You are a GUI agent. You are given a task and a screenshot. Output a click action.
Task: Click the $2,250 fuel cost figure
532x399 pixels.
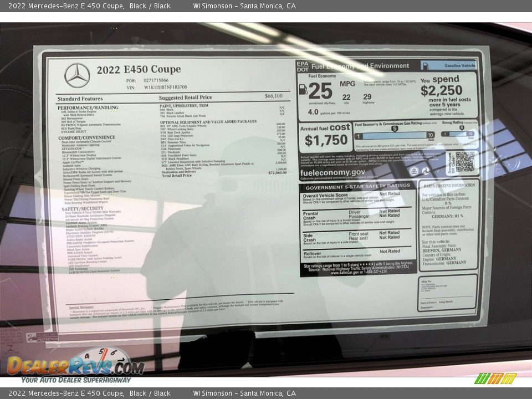pyautogui.click(x=442, y=90)
